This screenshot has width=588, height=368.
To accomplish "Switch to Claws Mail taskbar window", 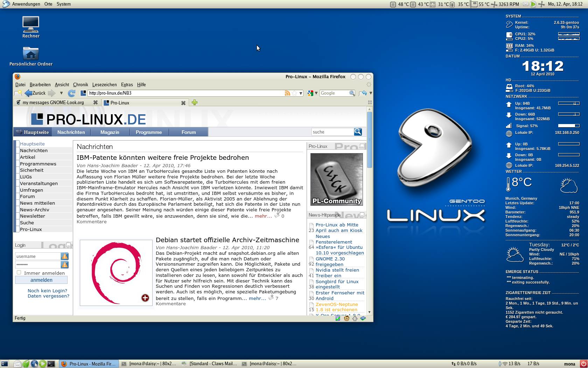I will [209, 364].
